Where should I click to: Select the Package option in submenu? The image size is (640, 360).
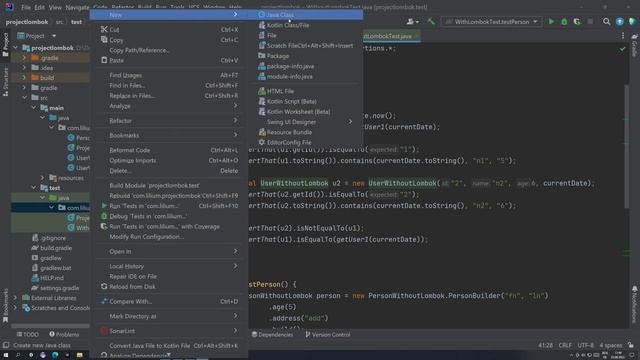(306, 56)
